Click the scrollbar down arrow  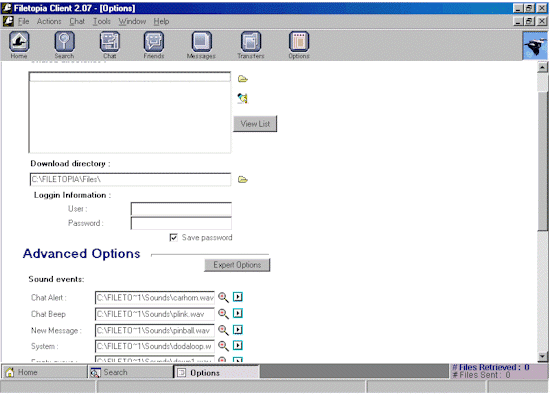(x=543, y=357)
